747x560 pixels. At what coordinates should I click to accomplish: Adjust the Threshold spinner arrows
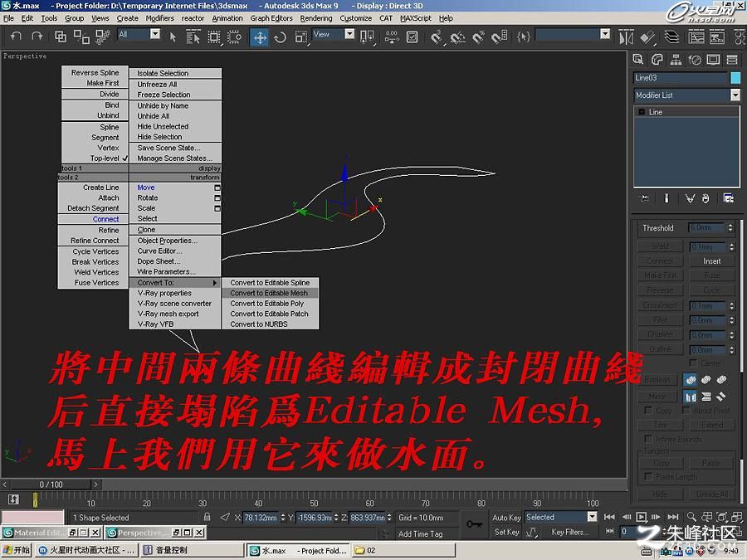tap(730, 228)
